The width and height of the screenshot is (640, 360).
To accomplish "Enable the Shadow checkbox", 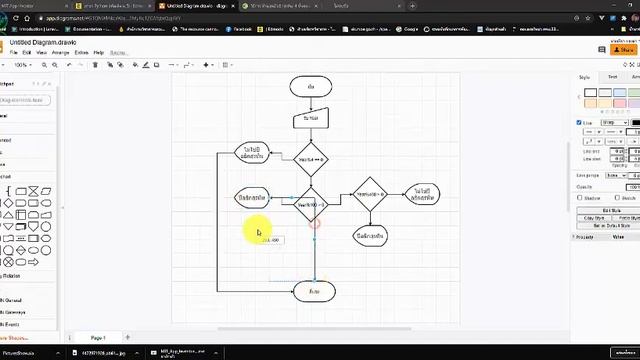I will tap(580, 198).
